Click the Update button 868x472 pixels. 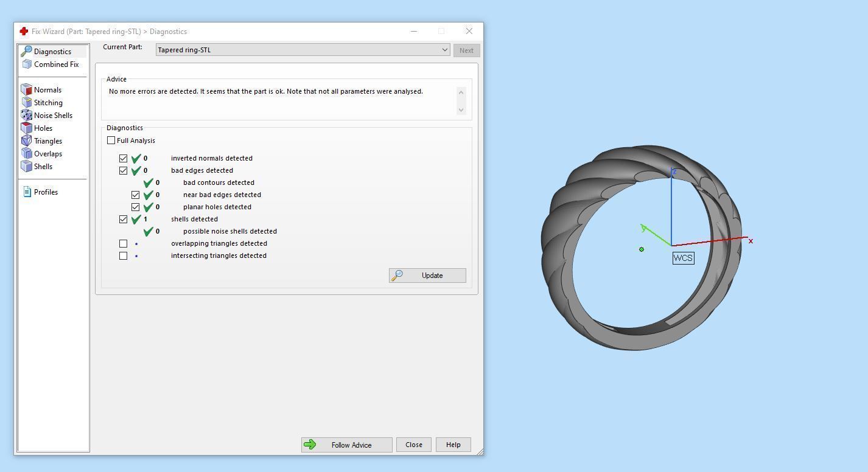pos(427,276)
